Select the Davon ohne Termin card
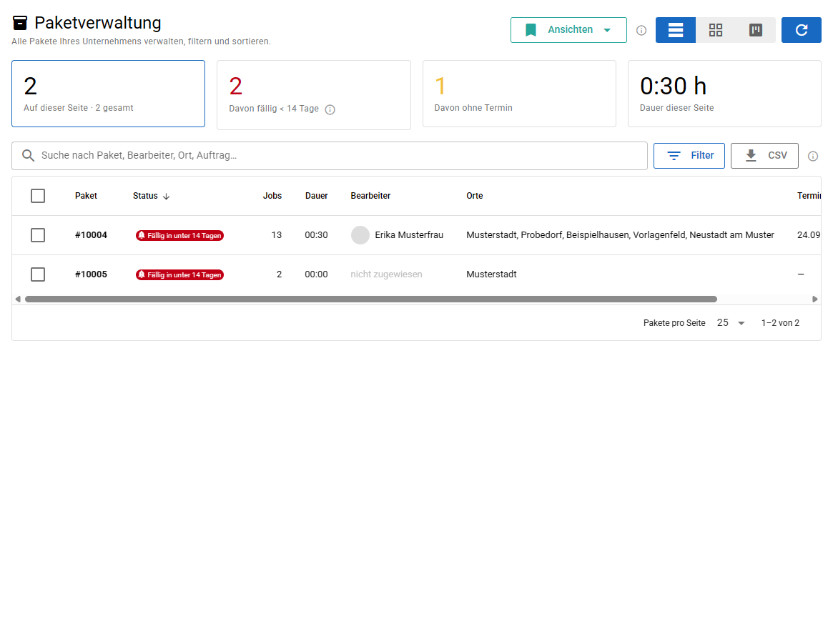Screen dimensions: 833x644 click(x=519, y=94)
